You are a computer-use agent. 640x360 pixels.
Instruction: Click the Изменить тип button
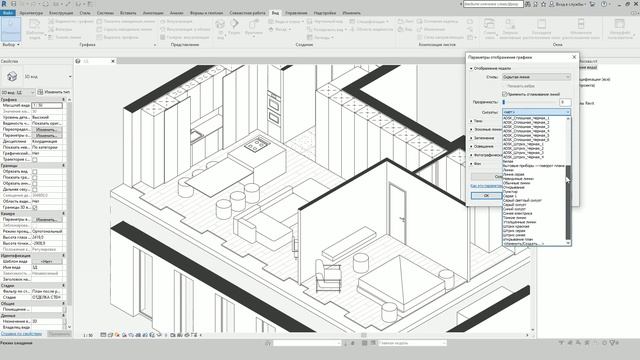pyautogui.click(x=54, y=92)
